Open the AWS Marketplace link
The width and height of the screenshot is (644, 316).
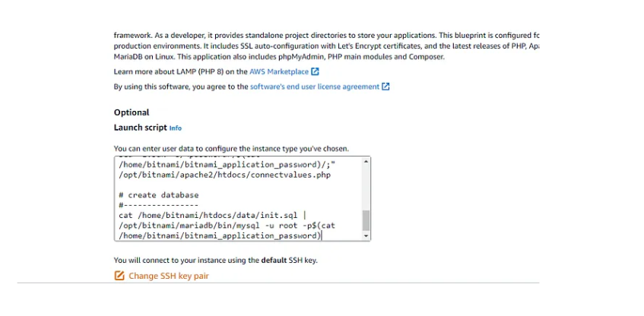[279, 71]
